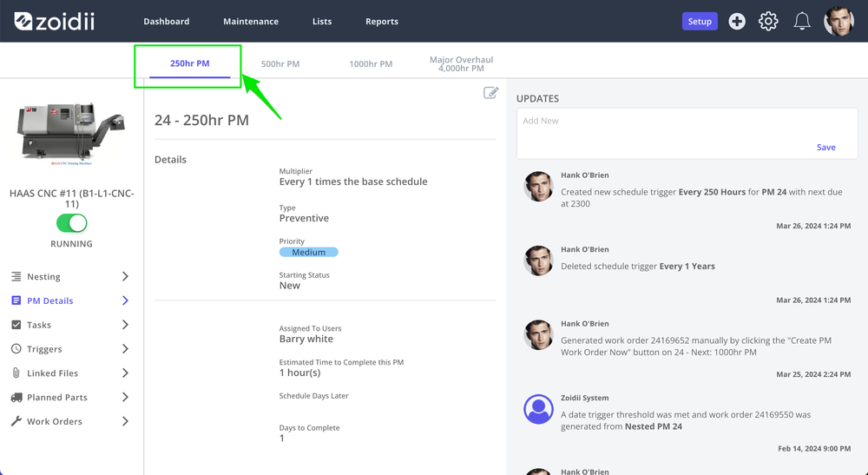Open Planned Parts in the sidebar
Image resolution: width=868 pixels, height=475 pixels.
[57, 398]
